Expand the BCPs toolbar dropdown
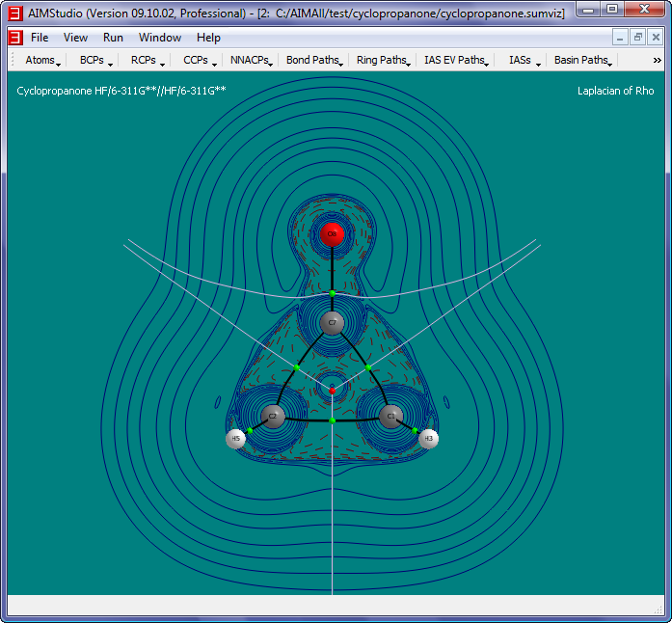672x623 pixels. pos(95,60)
